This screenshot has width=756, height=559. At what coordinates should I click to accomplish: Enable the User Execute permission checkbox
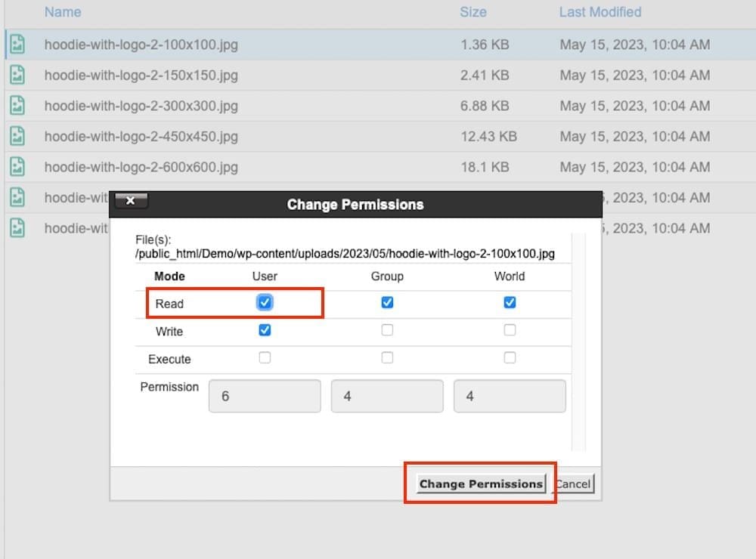[x=265, y=358]
